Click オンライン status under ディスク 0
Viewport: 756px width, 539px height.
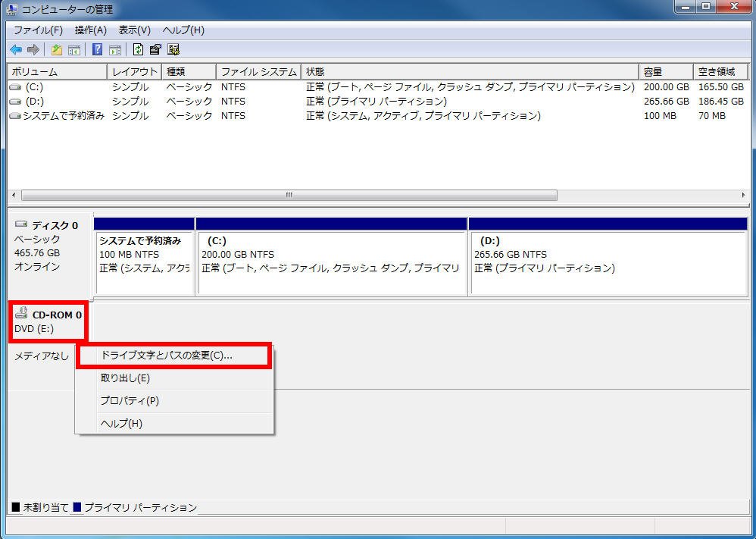tap(37, 267)
